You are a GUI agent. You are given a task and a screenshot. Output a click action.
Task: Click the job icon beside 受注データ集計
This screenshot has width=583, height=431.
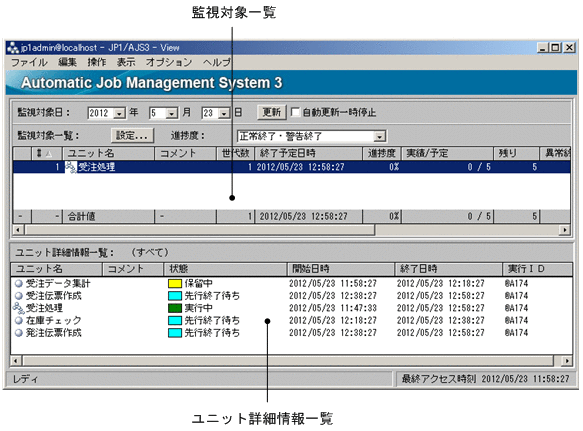pos(19,284)
